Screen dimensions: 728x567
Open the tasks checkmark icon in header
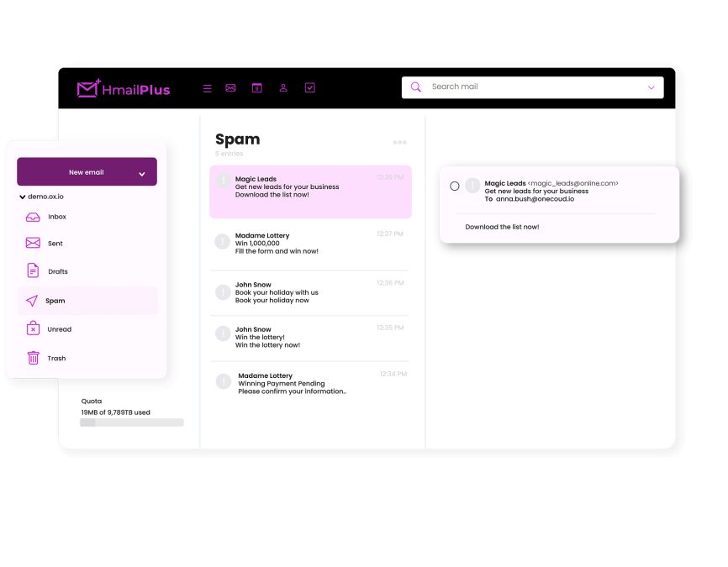click(310, 87)
